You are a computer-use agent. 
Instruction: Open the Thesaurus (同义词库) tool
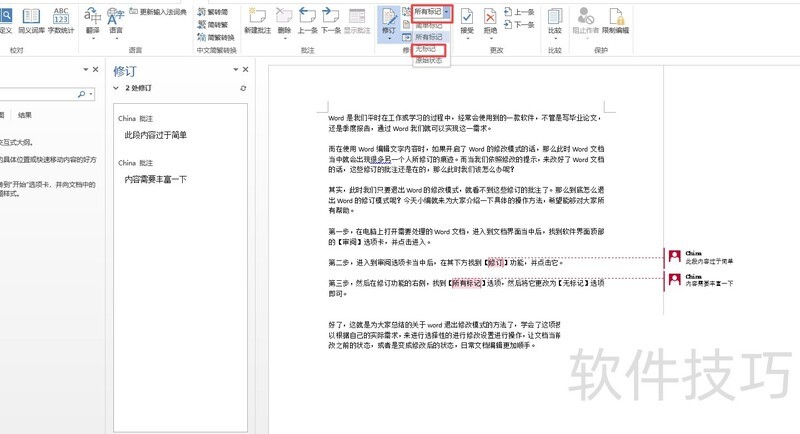click(x=31, y=20)
